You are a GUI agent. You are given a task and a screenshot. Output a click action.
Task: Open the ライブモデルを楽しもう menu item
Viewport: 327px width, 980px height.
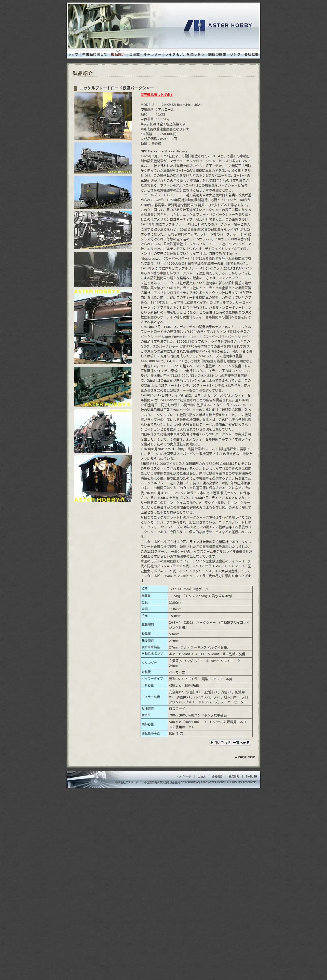tap(185, 54)
